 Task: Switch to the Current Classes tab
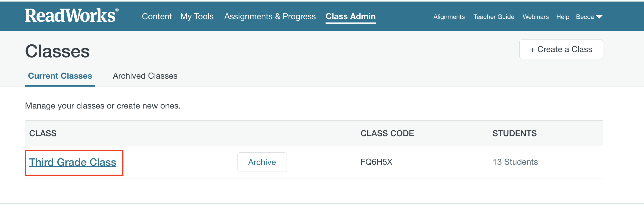tap(60, 76)
